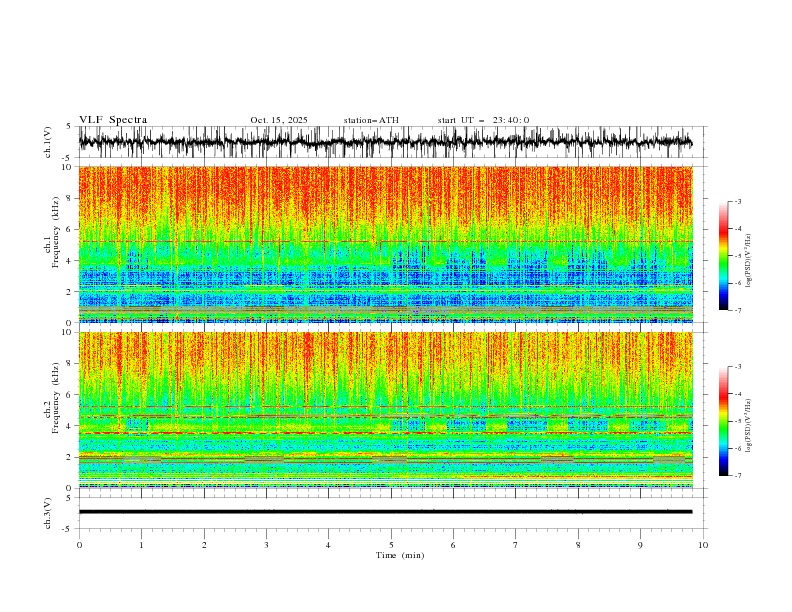792x612 pixels.
Task: Click the lower PSD color scale bar
Action: (724, 421)
